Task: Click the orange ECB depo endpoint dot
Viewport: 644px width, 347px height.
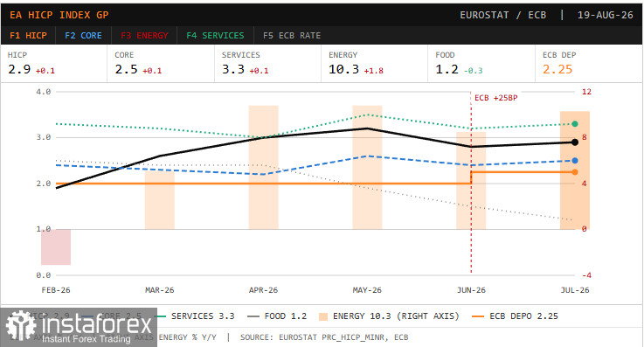Action: [x=575, y=172]
